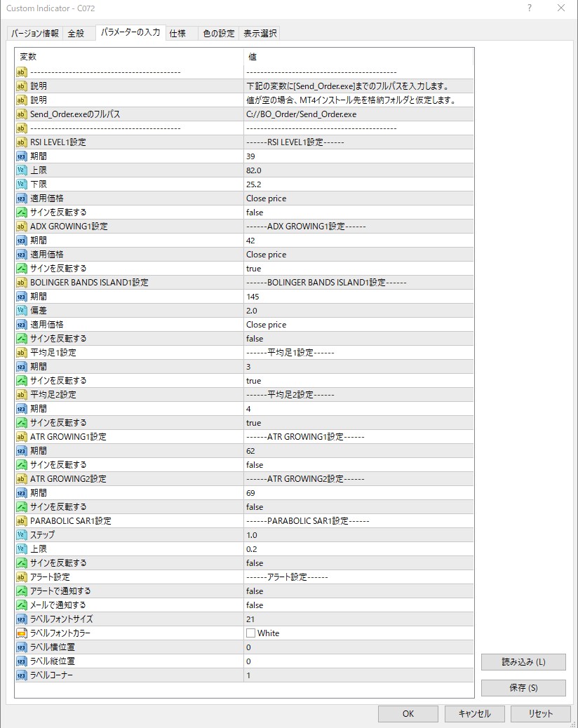Toggle サインを反転する true value in 平均足2 section
578x728 pixels.
tap(358, 423)
